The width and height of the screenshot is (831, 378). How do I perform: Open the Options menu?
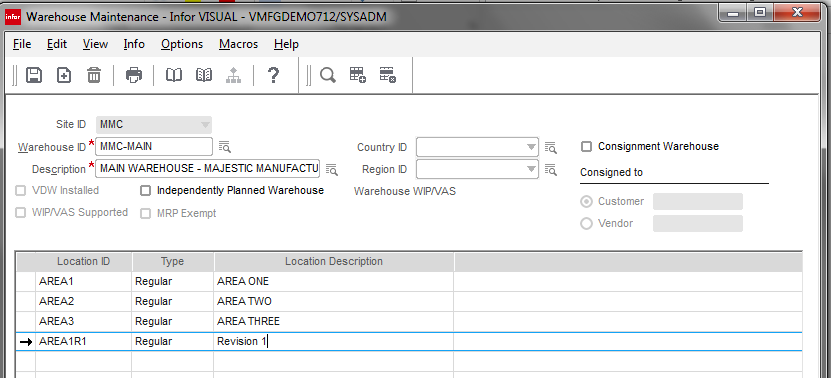tap(182, 44)
